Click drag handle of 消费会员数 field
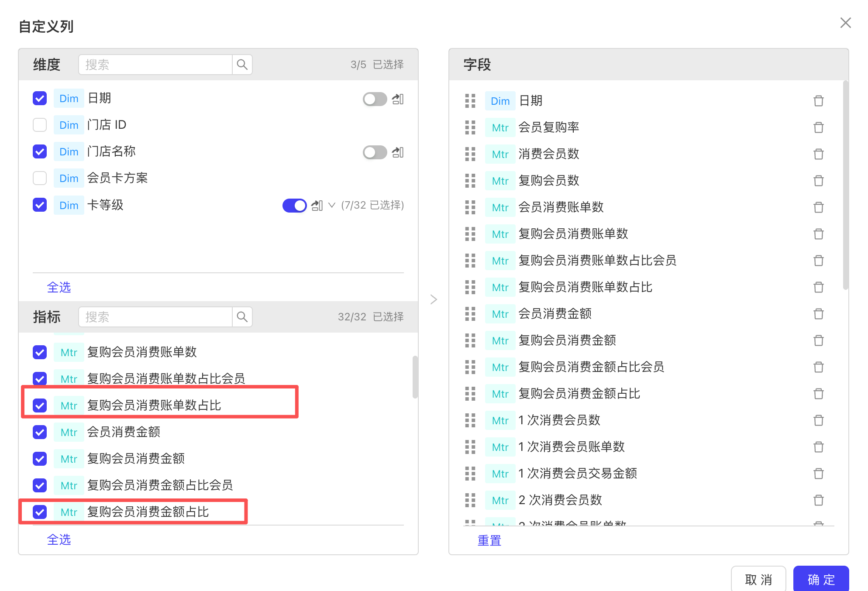 (x=470, y=154)
